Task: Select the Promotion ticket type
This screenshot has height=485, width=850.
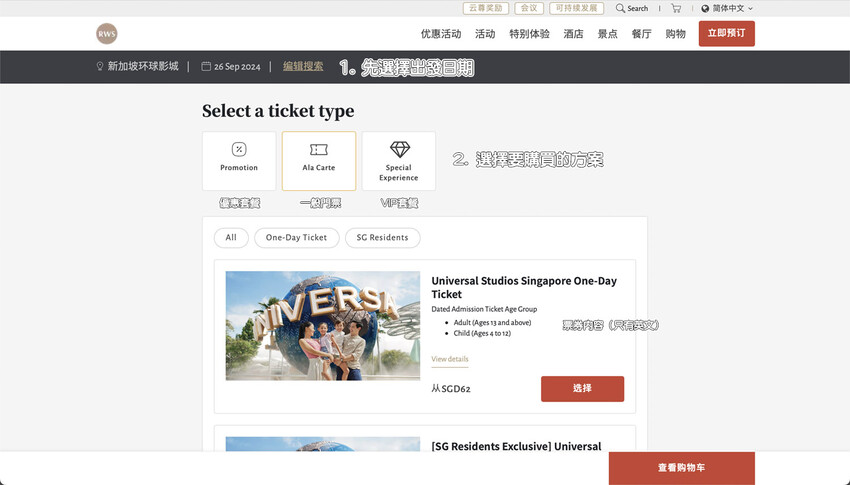Action: click(x=239, y=160)
